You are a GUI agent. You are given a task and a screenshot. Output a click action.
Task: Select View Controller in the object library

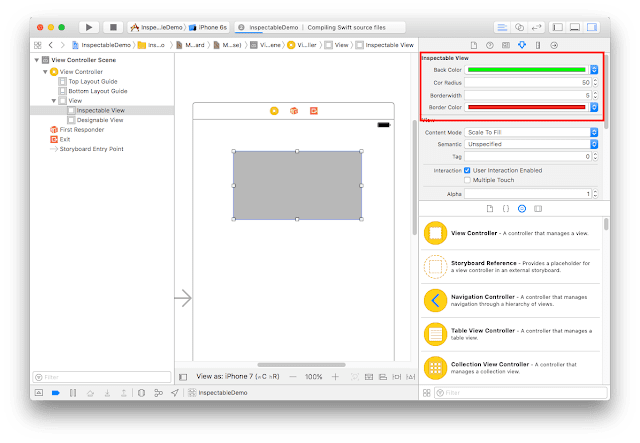point(511,233)
